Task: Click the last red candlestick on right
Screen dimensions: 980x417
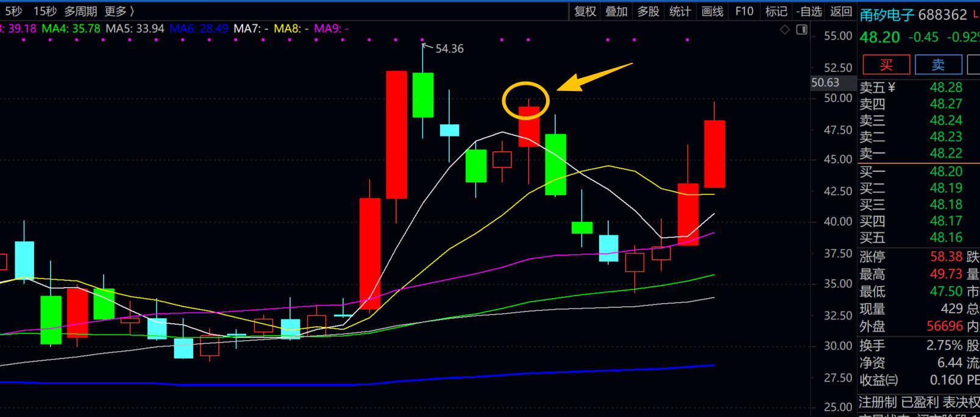Action: [x=714, y=154]
